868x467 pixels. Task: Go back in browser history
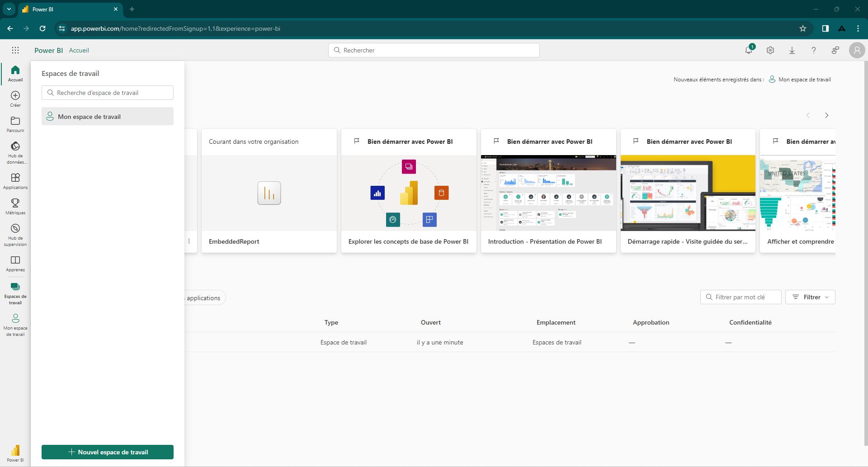(x=10, y=28)
